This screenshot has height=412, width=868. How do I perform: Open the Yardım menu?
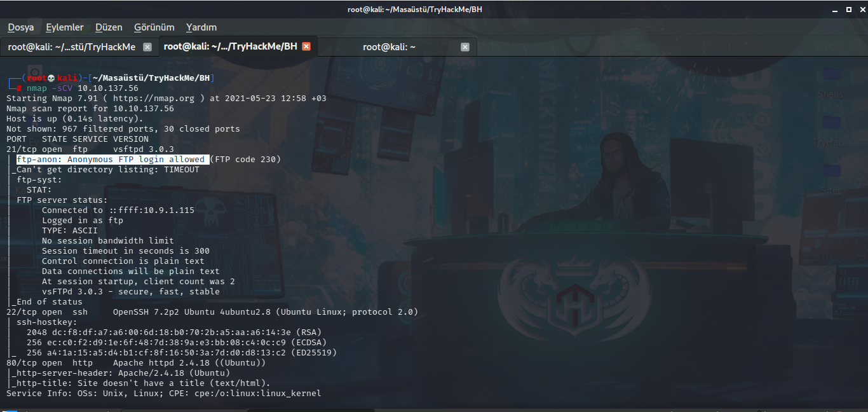[x=201, y=27]
